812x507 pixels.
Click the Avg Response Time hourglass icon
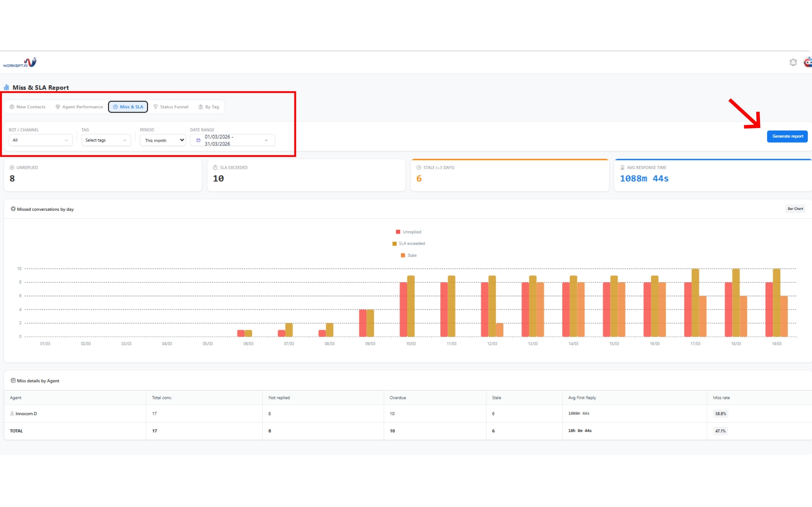click(x=622, y=167)
